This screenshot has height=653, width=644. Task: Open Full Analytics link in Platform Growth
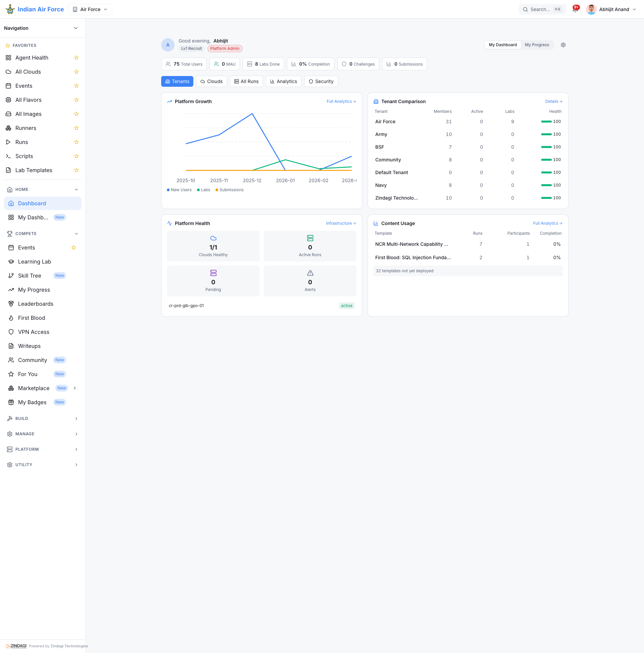click(x=341, y=101)
